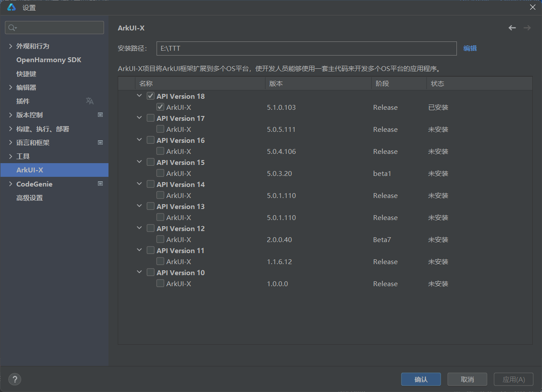The width and height of the screenshot is (542, 392).
Task: Click the 版本 column header
Action: point(318,84)
